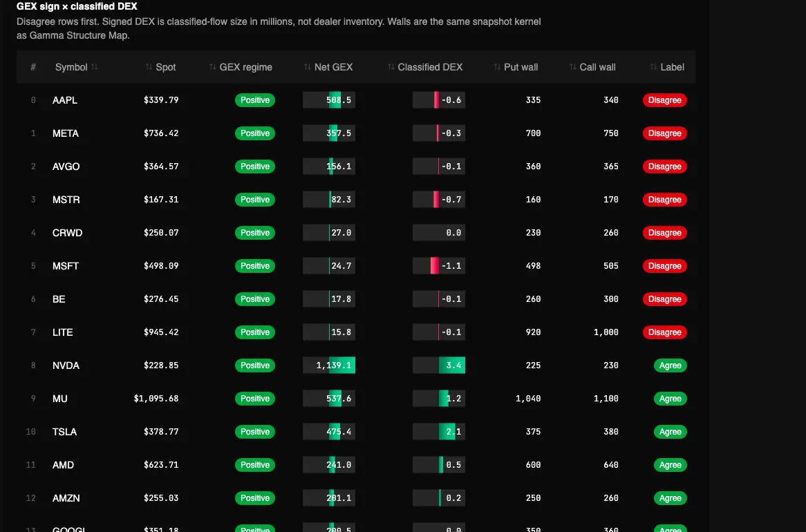Click the MU Net GEX bar 537.6
The height and width of the screenshot is (532, 806).
(x=329, y=399)
